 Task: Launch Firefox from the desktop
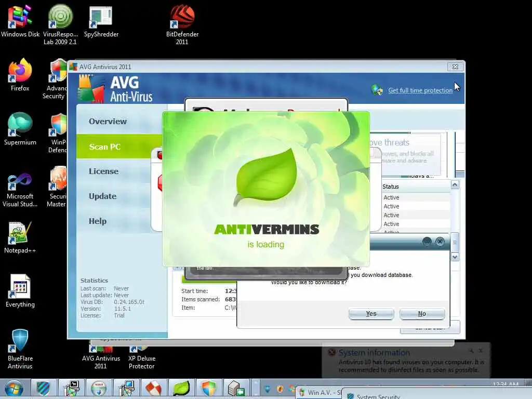20,75
